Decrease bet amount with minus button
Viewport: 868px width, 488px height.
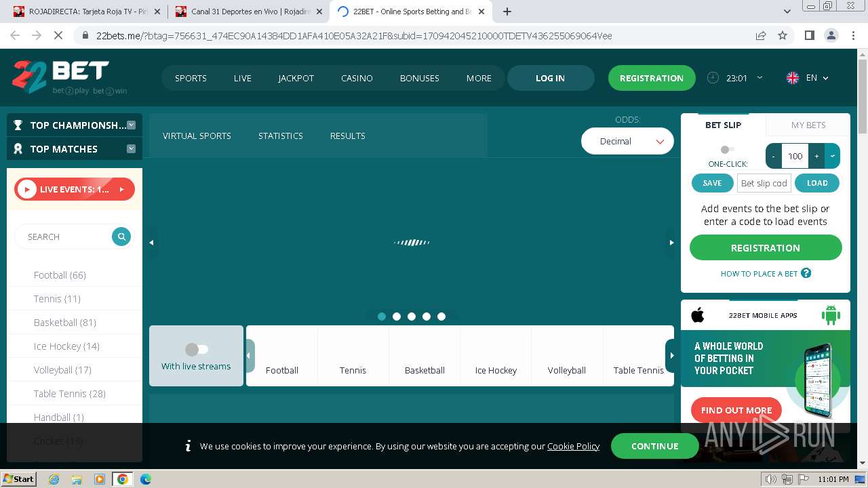click(774, 156)
